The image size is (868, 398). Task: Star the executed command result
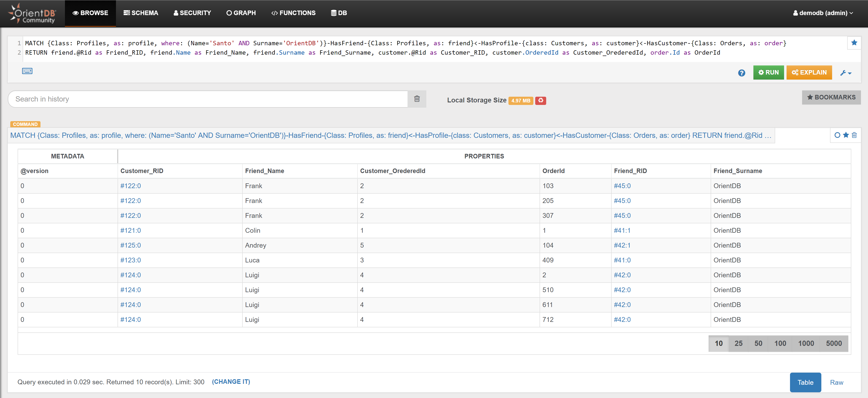pyautogui.click(x=846, y=135)
